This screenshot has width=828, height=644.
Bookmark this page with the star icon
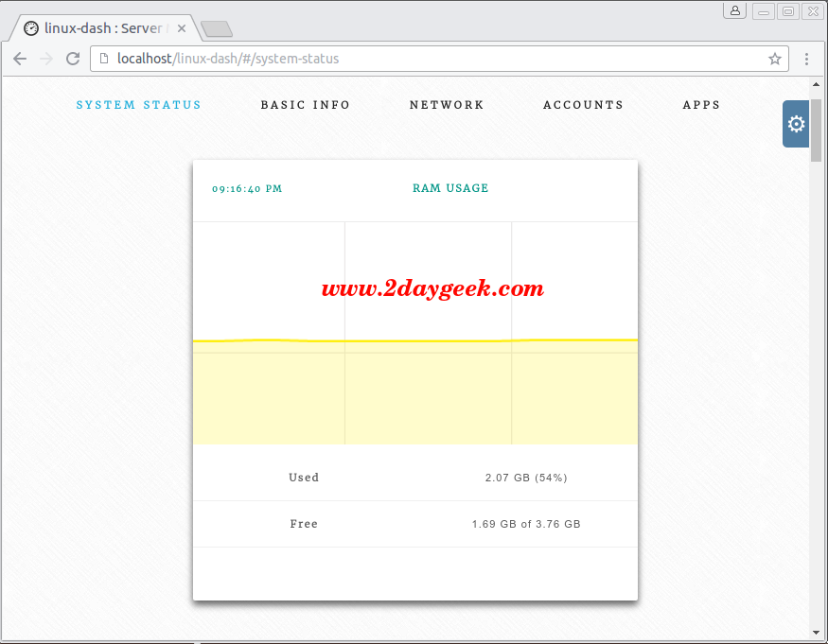pyautogui.click(x=775, y=59)
